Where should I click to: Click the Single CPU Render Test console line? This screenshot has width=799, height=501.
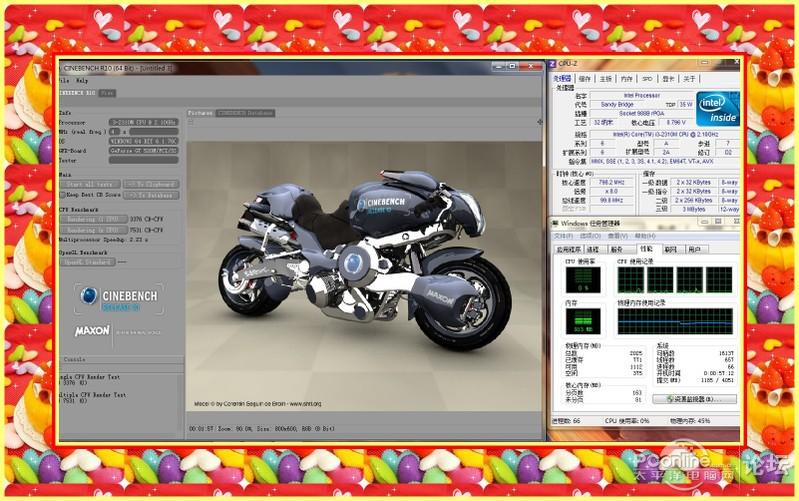(x=90, y=377)
